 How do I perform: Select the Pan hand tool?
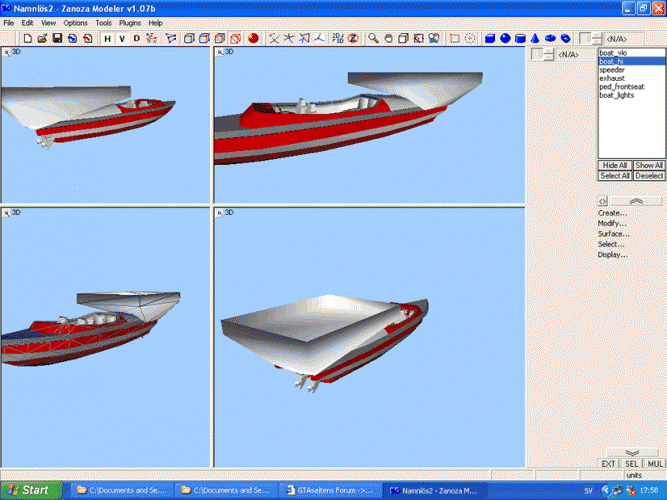388,39
